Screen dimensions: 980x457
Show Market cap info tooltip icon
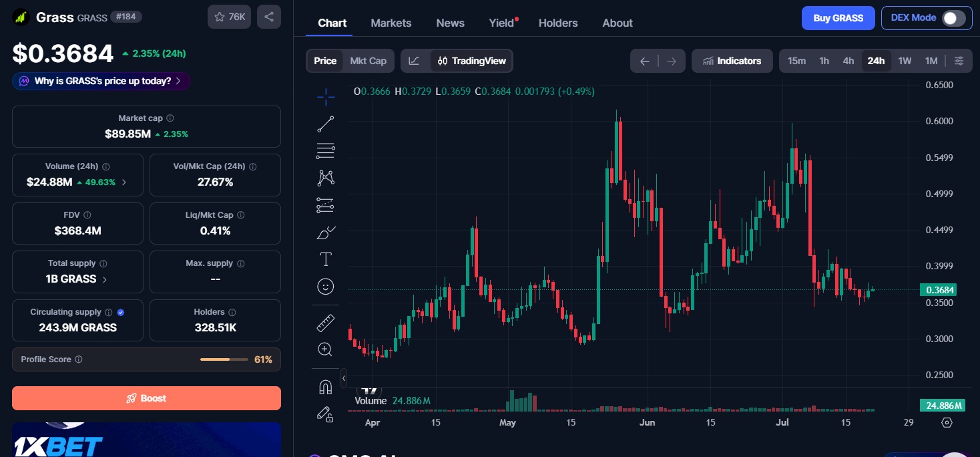pos(170,118)
